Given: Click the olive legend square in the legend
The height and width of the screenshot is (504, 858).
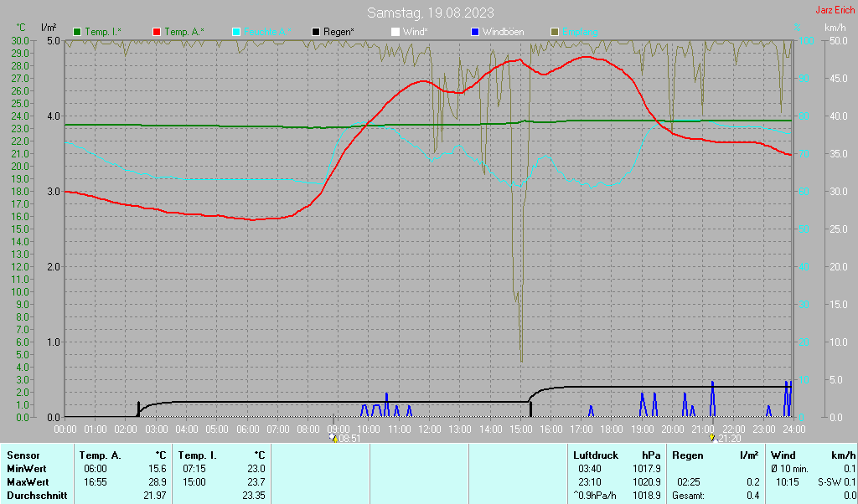Looking at the screenshot, I should [555, 32].
